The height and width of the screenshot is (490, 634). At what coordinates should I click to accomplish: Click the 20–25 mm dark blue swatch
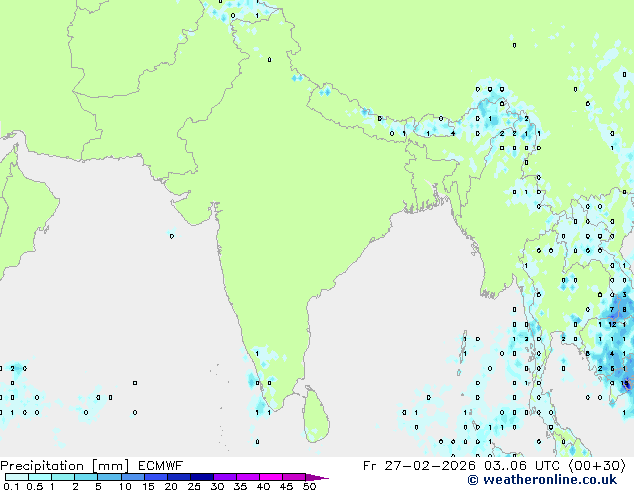tap(178, 477)
